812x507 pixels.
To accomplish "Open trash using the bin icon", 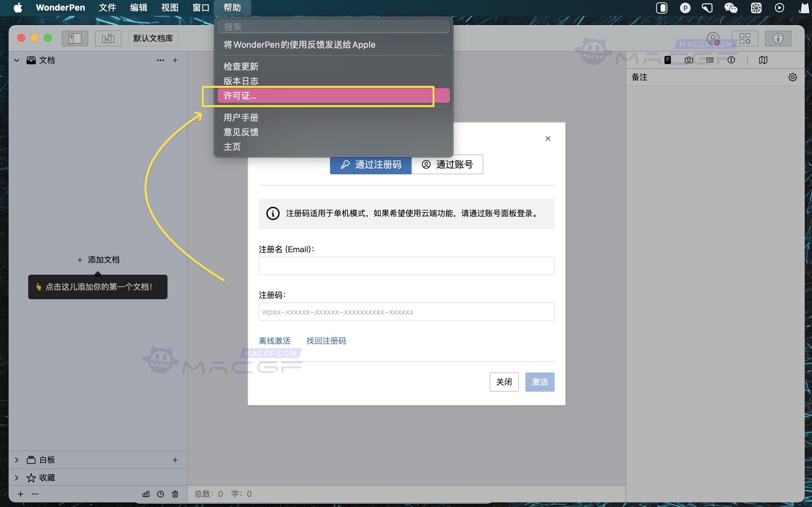I will pos(175,494).
